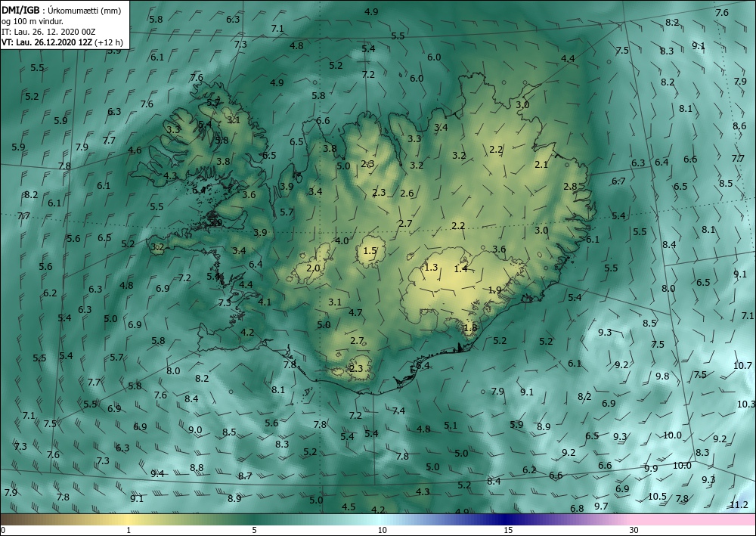Click the 2.8 value on the map
This screenshot has width=756, height=536.
[x=570, y=187]
